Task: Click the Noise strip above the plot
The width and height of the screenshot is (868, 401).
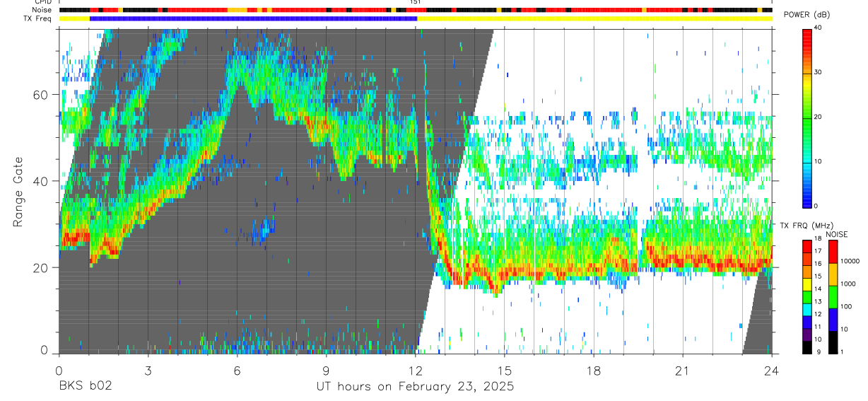Action: [416, 11]
